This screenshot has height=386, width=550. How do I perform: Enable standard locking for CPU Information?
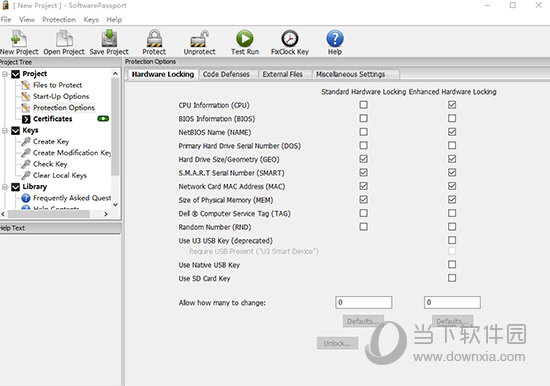[x=363, y=105]
